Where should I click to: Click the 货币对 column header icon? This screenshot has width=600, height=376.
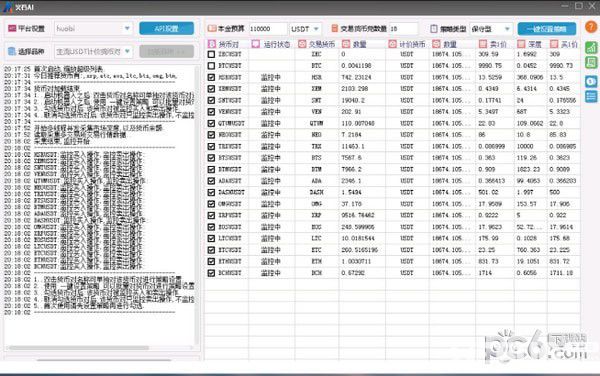(212, 44)
